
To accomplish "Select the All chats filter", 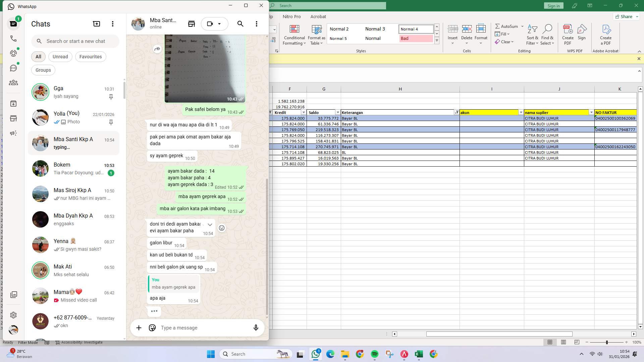I will tap(38, 56).
